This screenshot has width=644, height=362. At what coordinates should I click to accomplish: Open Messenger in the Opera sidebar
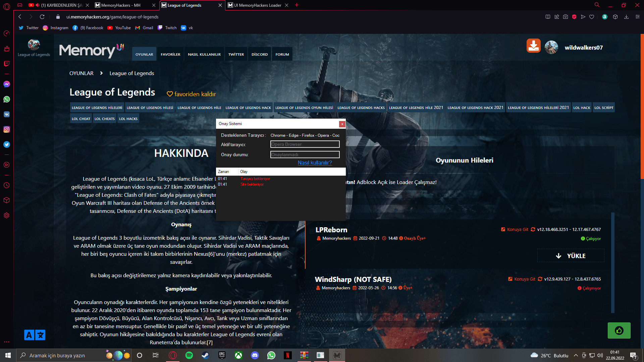pos(7,84)
